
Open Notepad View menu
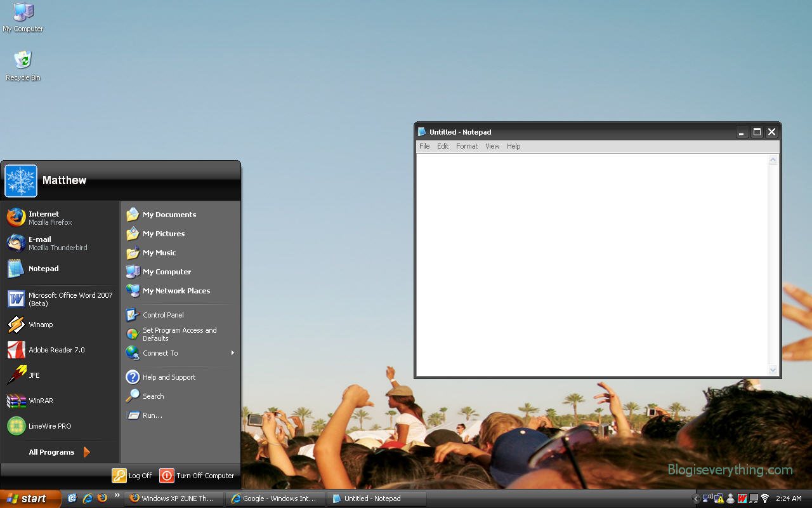coord(492,146)
